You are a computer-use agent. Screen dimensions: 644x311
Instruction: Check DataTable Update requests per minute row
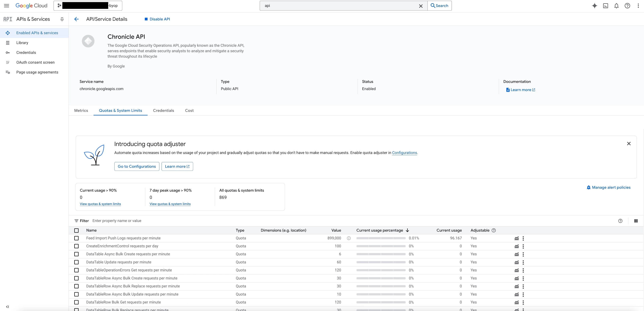[x=76, y=262]
